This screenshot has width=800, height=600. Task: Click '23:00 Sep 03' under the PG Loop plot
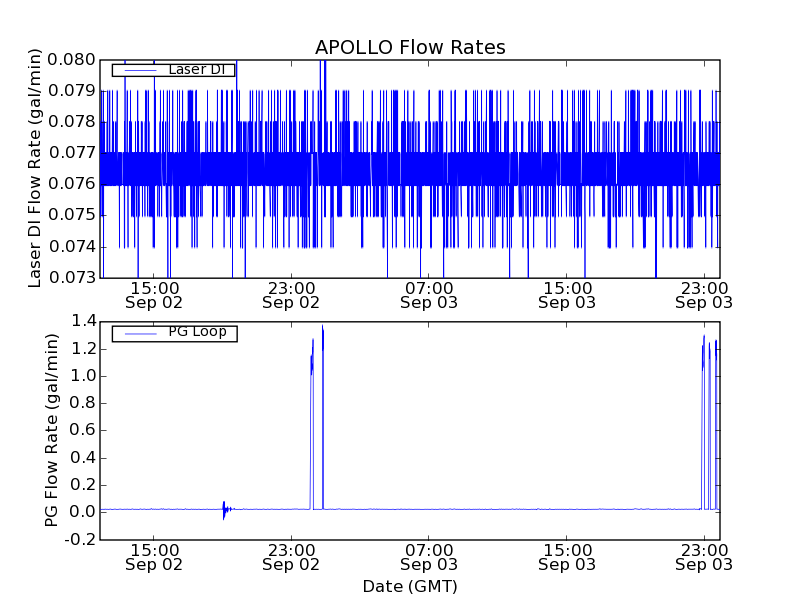point(704,557)
